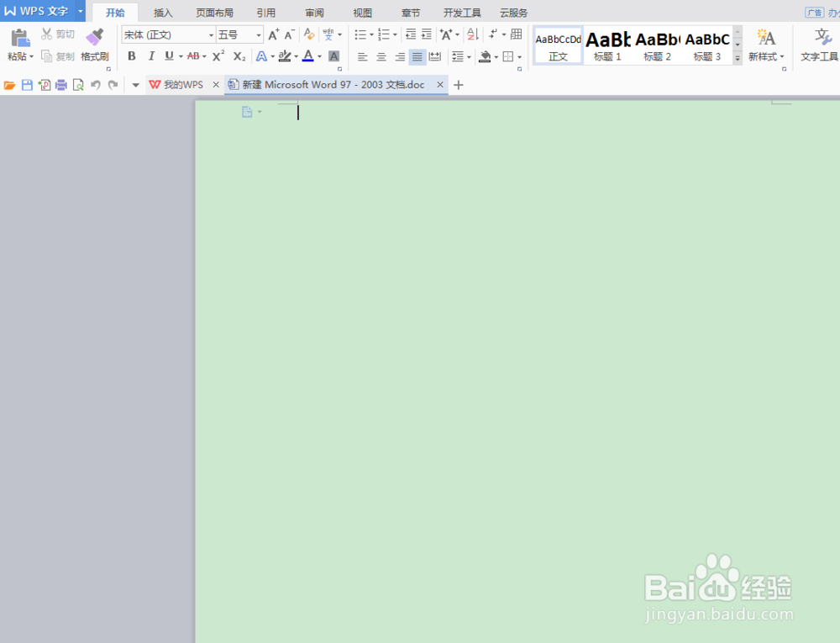Decrease paragraph indent
The height and width of the screenshot is (643, 840).
point(411,34)
